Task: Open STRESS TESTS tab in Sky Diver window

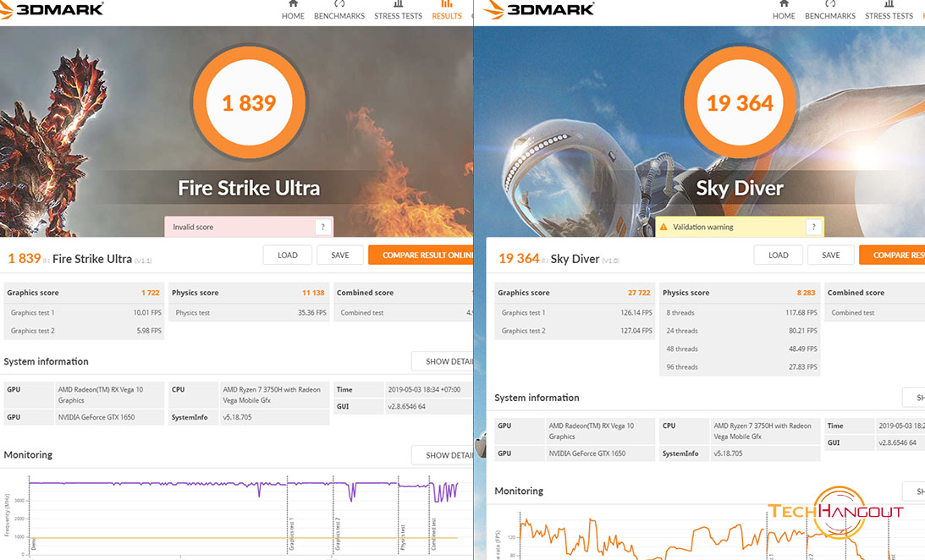Action: [889, 11]
